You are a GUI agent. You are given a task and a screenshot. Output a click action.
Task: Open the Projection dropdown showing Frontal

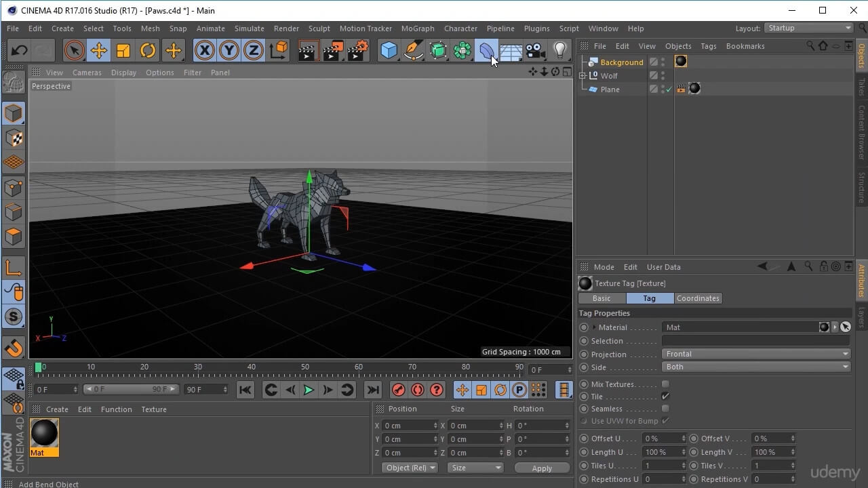coord(755,354)
